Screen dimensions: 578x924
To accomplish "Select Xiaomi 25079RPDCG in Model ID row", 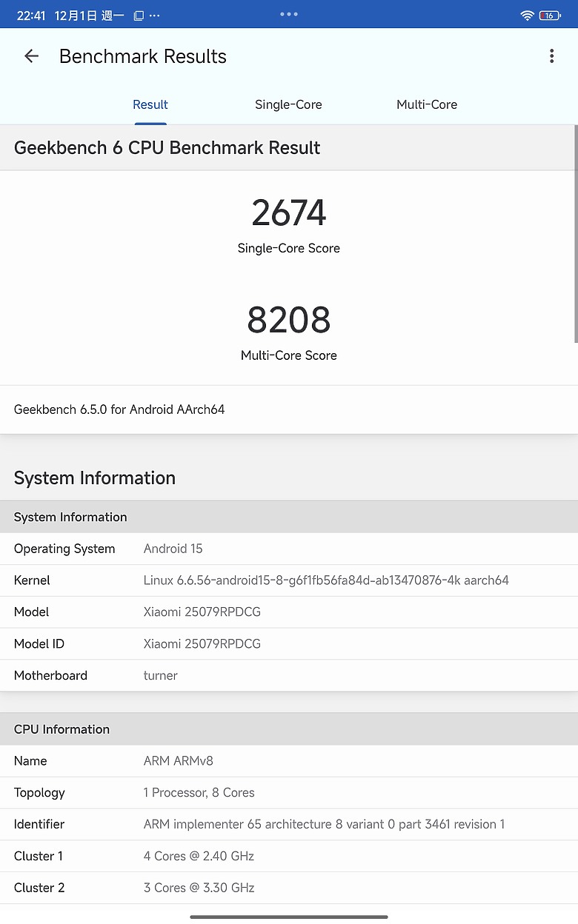I will coord(202,644).
